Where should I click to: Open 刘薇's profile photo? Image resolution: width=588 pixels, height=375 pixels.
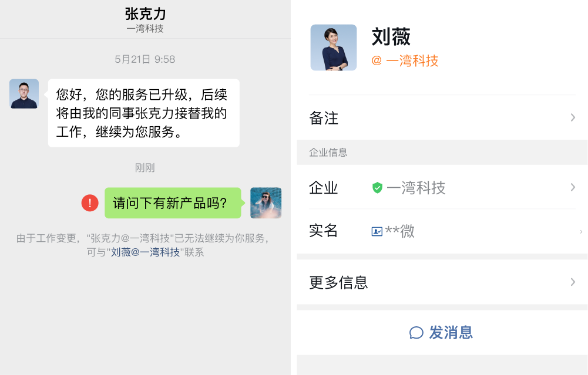[334, 48]
